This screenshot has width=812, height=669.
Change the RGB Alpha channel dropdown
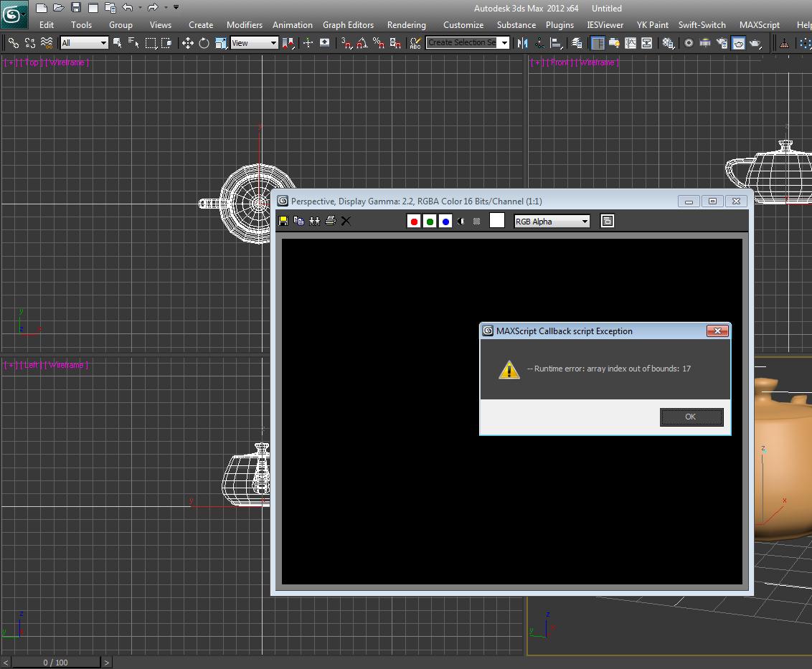point(585,221)
